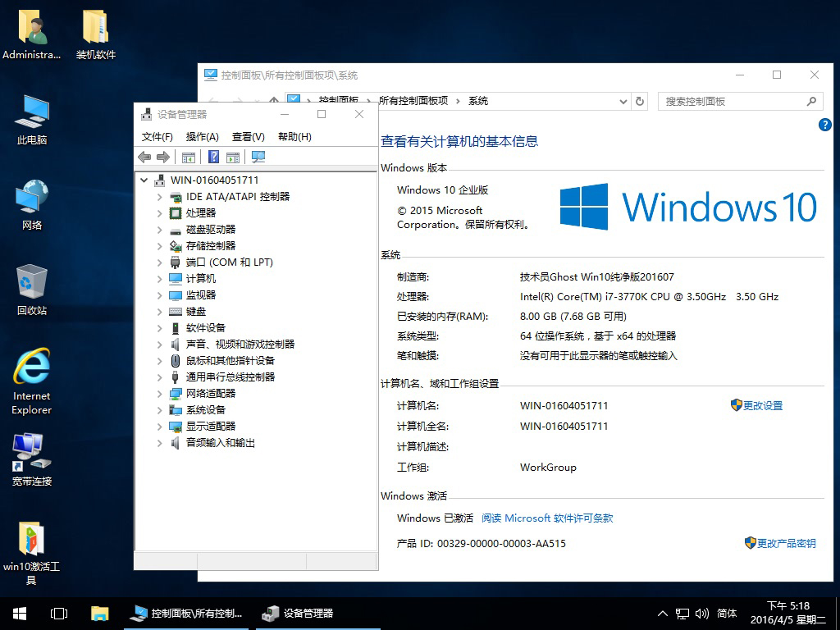
Task: Click 所有控制面板项 in the breadcrumb
Action: click(413, 101)
